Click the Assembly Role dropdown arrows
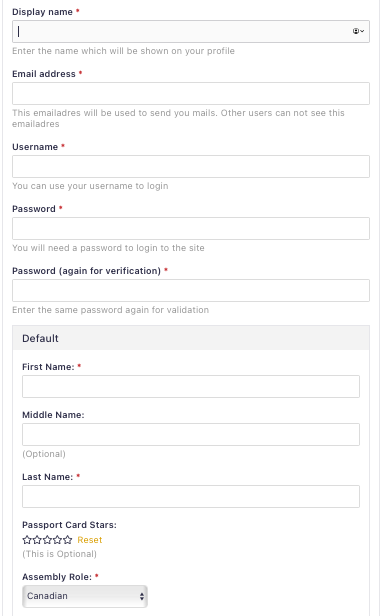The height and width of the screenshot is (616, 384). coord(141,596)
